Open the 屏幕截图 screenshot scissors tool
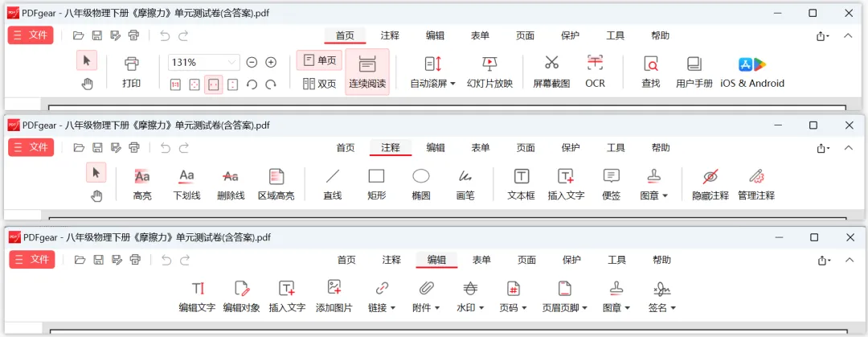The height and width of the screenshot is (337, 868). [551, 63]
